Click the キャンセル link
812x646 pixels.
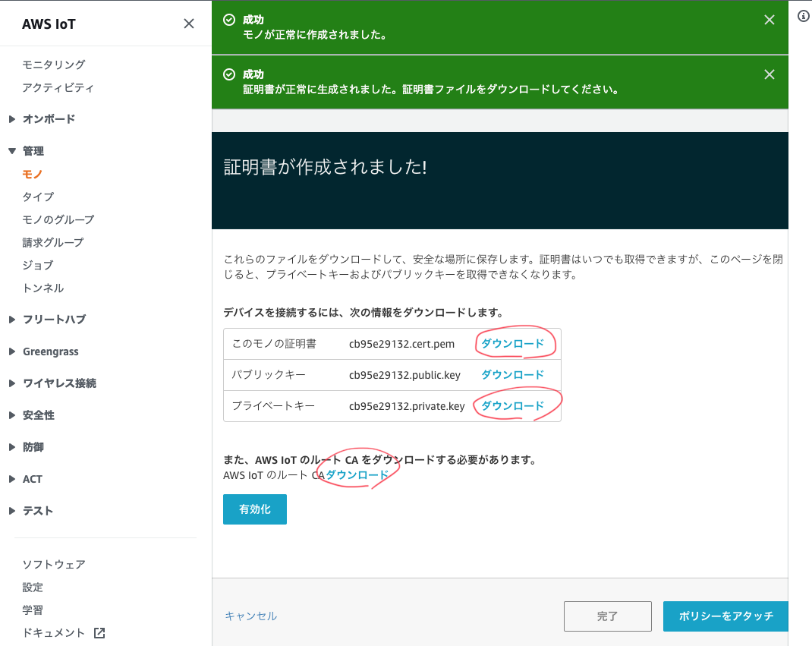coord(251,616)
